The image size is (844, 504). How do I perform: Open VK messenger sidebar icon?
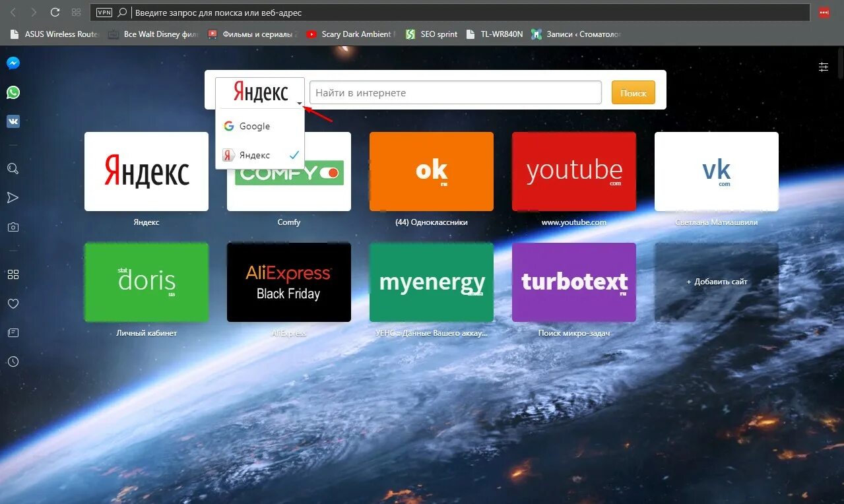pyautogui.click(x=13, y=121)
